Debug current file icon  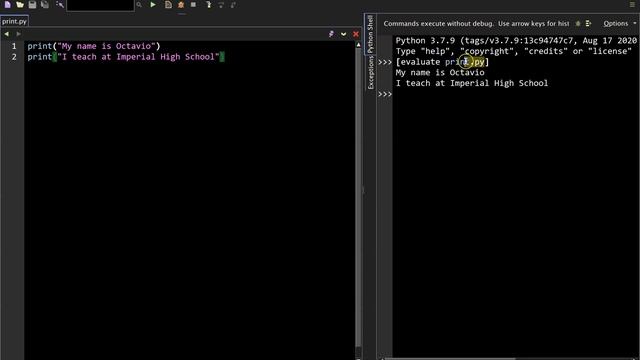pyautogui.click(x=168, y=4)
